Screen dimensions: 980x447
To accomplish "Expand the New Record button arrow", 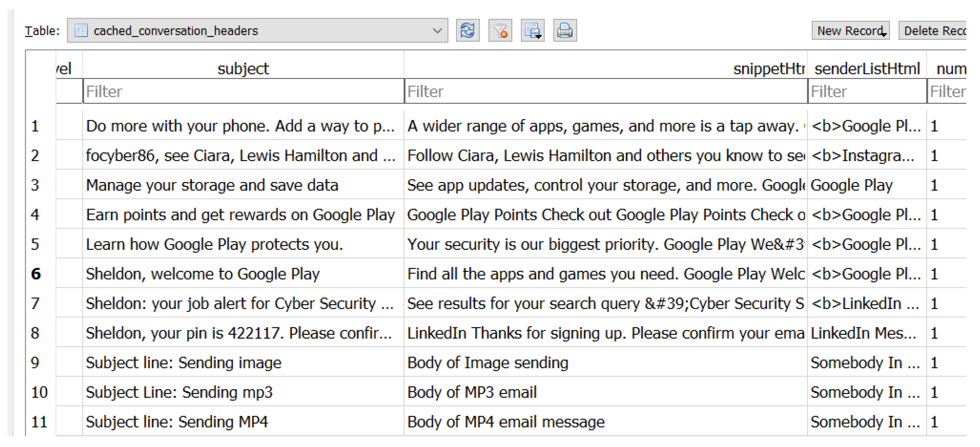I will 884,34.
